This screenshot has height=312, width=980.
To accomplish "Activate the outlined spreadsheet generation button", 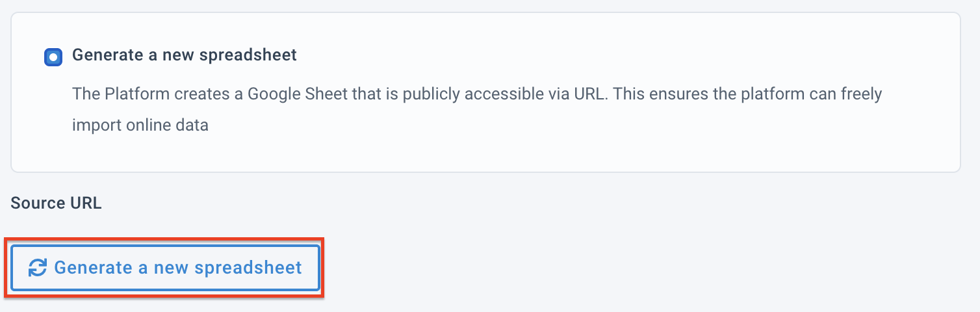I will coord(165,268).
